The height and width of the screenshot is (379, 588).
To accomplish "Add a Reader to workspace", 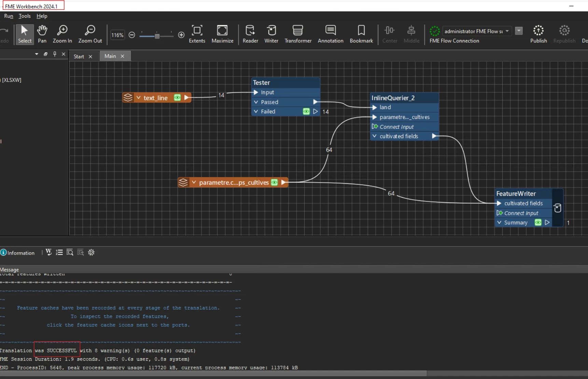I will [x=250, y=34].
